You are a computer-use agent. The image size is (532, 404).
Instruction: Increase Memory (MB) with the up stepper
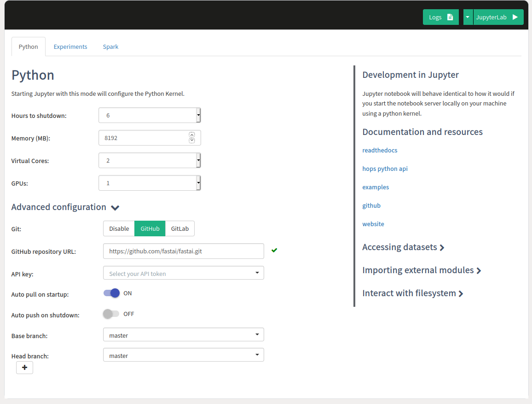coord(192,135)
